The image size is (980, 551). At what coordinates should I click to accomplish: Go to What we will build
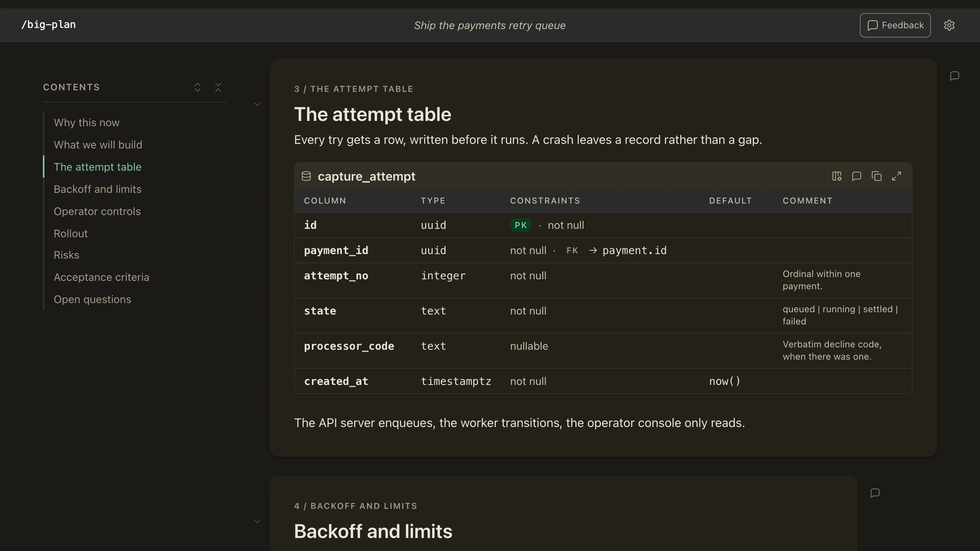tap(98, 145)
